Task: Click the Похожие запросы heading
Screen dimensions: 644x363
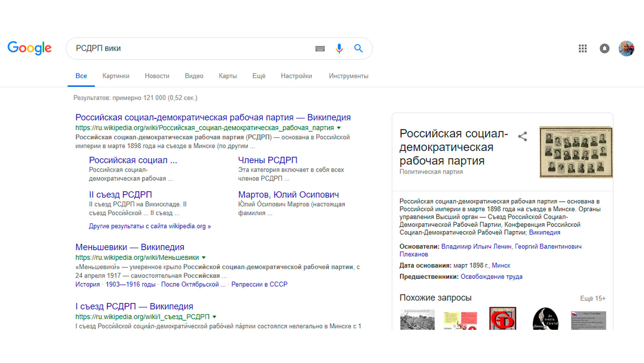Action: click(x=435, y=298)
